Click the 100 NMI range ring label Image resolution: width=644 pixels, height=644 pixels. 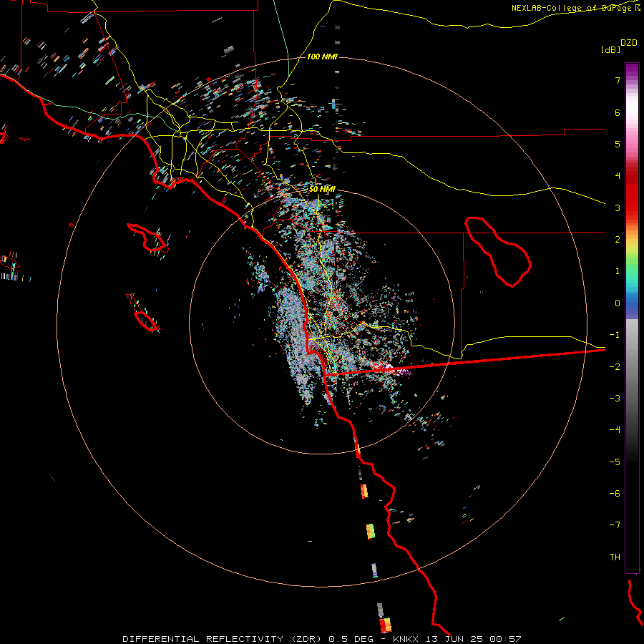point(322,57)
